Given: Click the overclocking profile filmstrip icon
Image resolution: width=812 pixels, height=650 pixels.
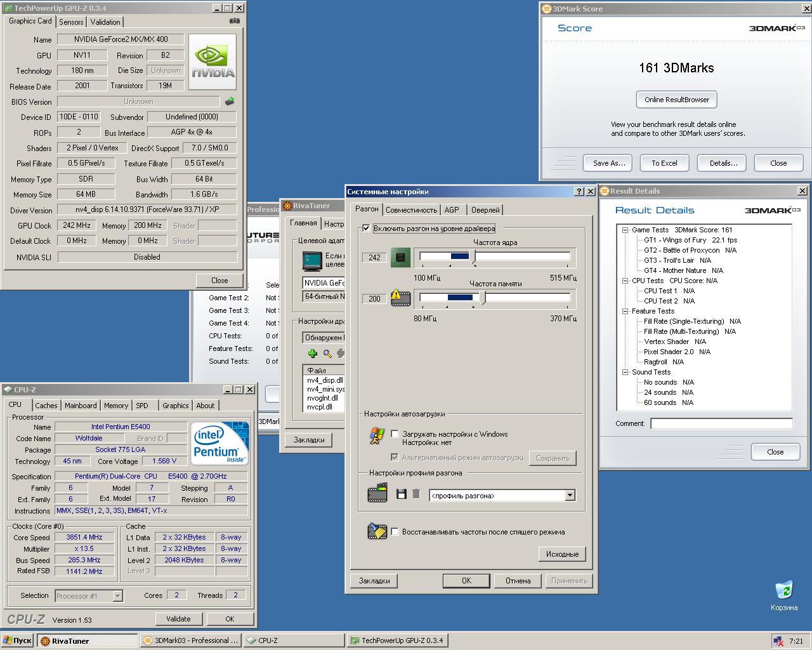Looking at the screenshot, I should point(377,493).
